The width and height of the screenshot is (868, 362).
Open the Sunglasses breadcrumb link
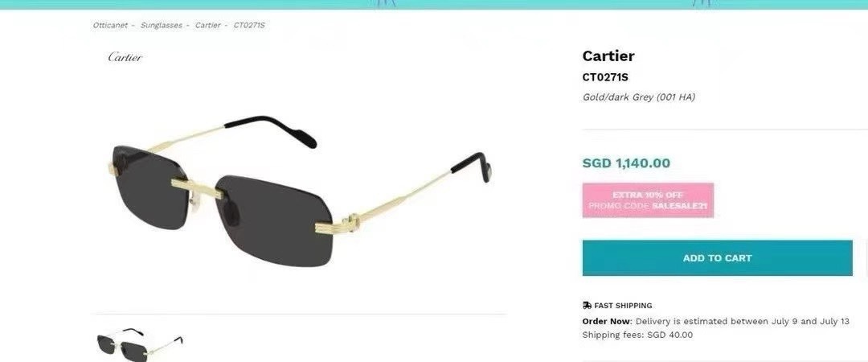(x=161, y=26)
